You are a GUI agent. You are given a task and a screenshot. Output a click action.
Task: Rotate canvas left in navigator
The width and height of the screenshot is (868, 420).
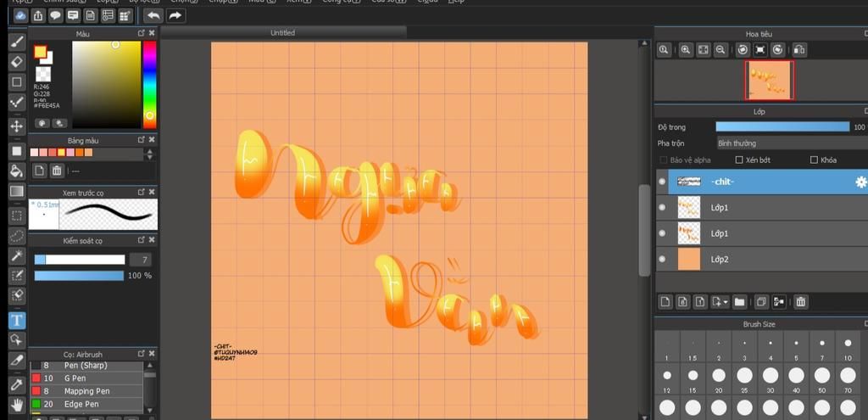tap(743, 50)
